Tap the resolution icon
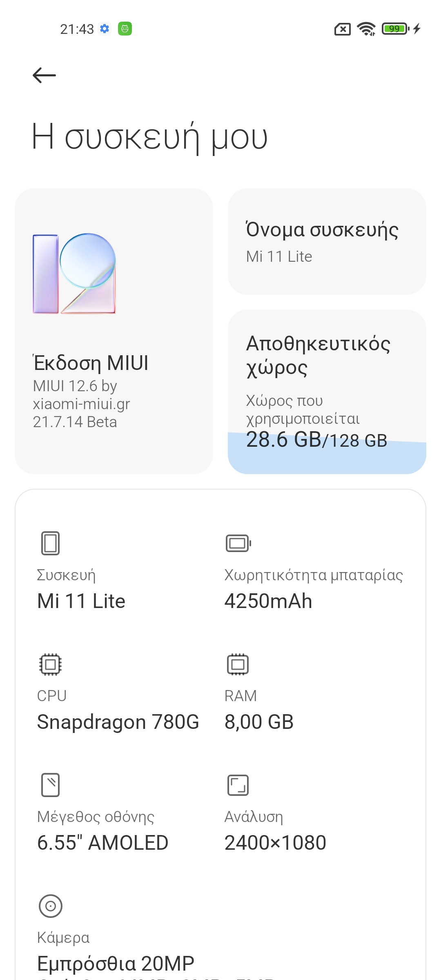 (x=238, y=785)
